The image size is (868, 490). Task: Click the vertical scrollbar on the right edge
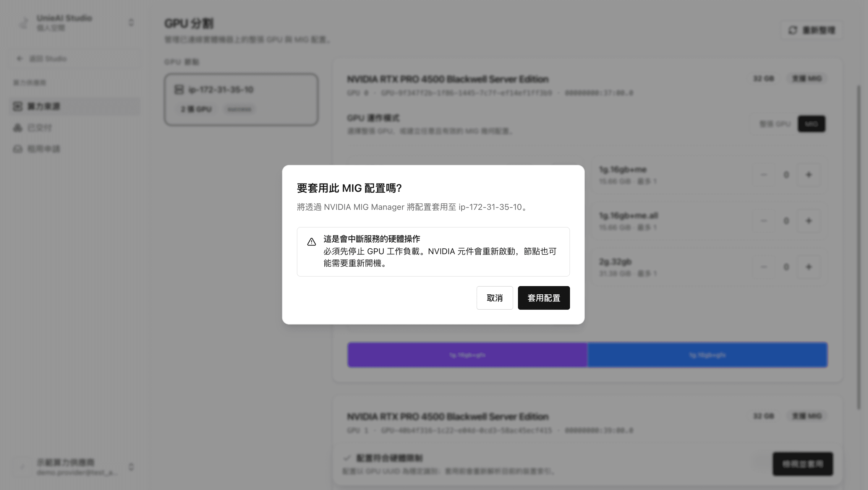click(x=859, y=248)
